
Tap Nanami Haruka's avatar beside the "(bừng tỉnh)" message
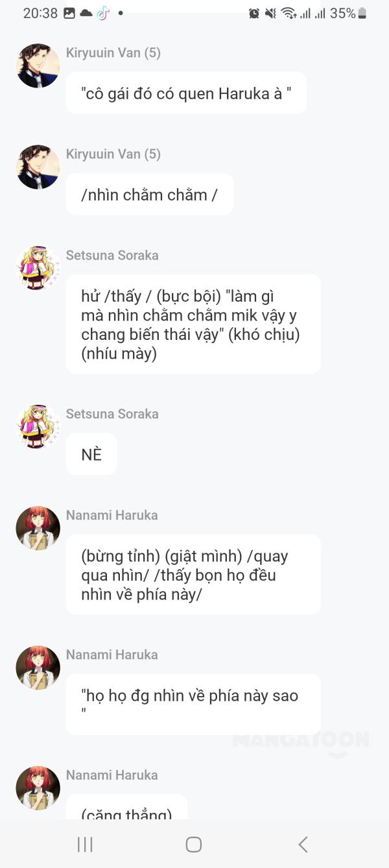tap(38, 528)
